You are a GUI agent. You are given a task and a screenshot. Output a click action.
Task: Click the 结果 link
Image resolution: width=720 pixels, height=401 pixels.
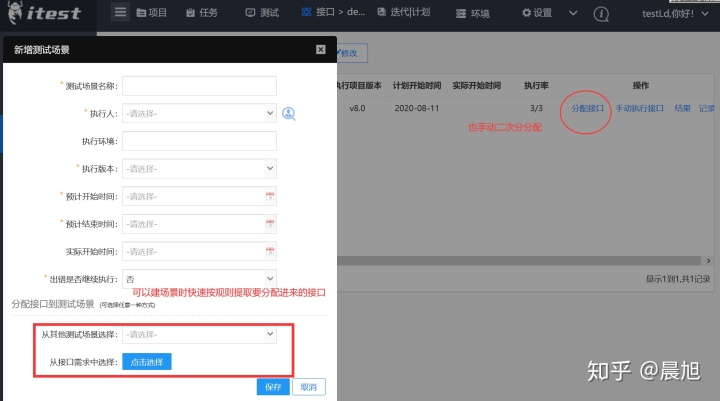point(682,108)
